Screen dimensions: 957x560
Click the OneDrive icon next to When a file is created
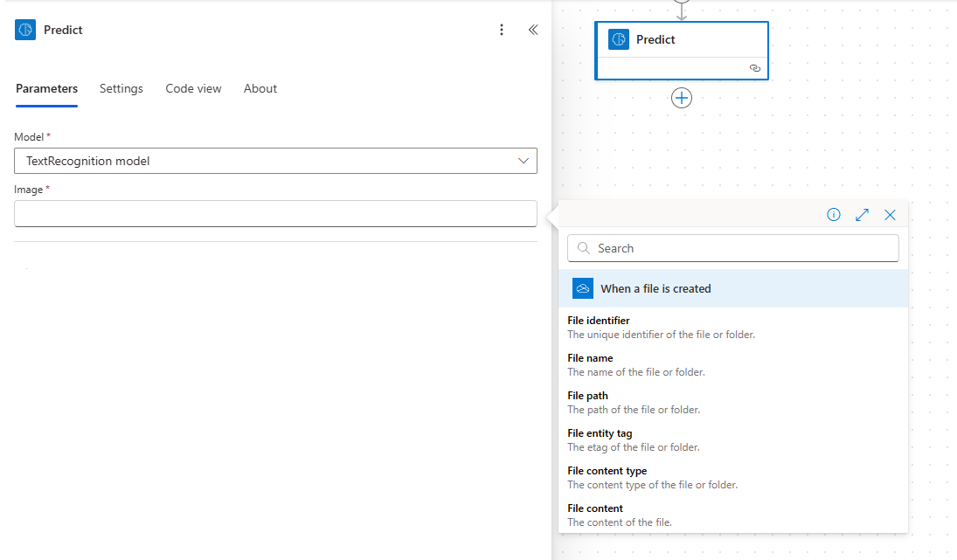pos(582,287)
